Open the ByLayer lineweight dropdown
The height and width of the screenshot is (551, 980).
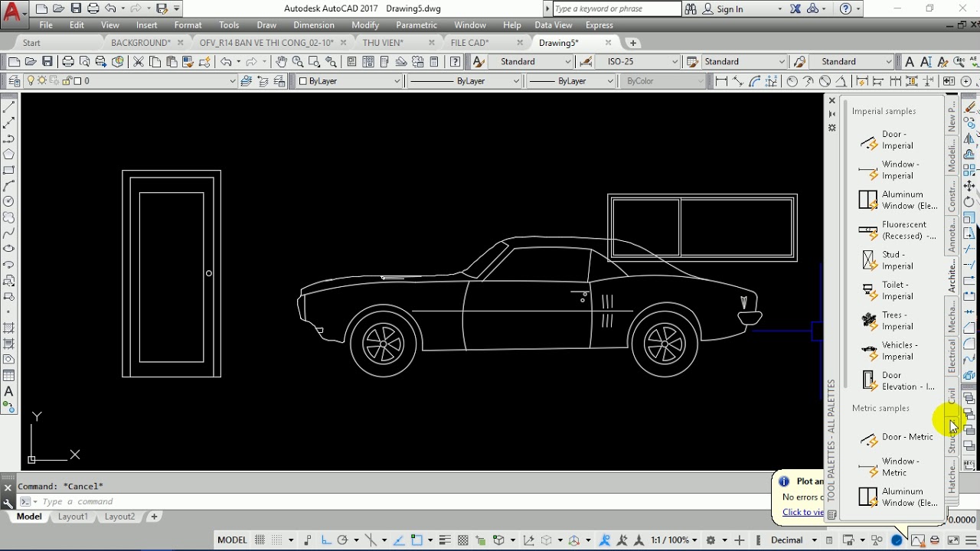pos(571,81)
